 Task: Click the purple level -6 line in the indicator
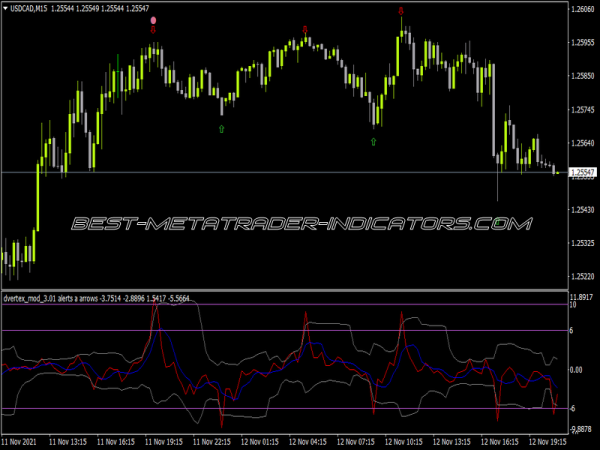tap(285, 409)
